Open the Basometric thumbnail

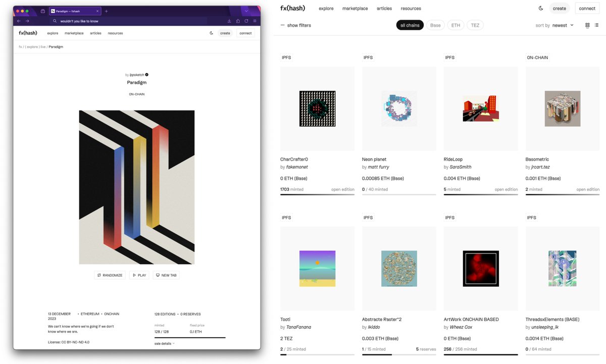[x=563, y=109]
